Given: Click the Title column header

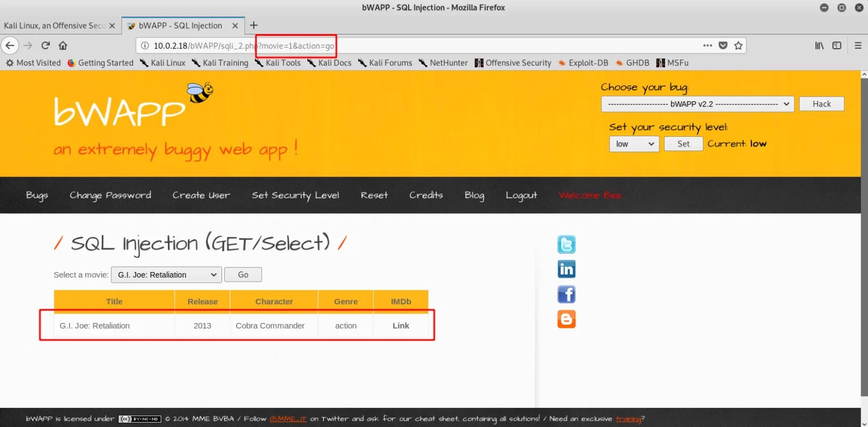Looking at the screenshot, I should [114, 301].
